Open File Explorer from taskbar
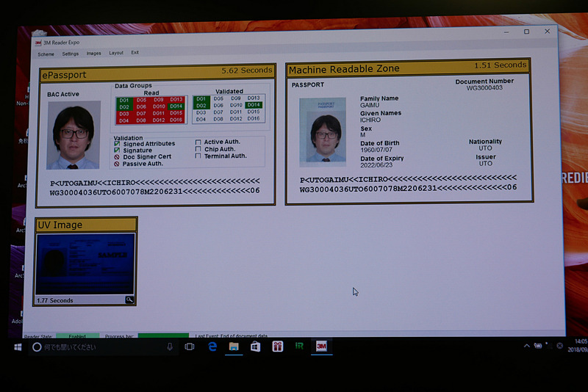 234,346
